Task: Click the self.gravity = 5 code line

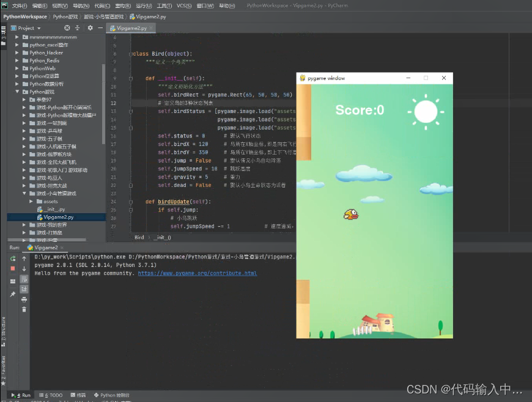Action: (183, 177)
